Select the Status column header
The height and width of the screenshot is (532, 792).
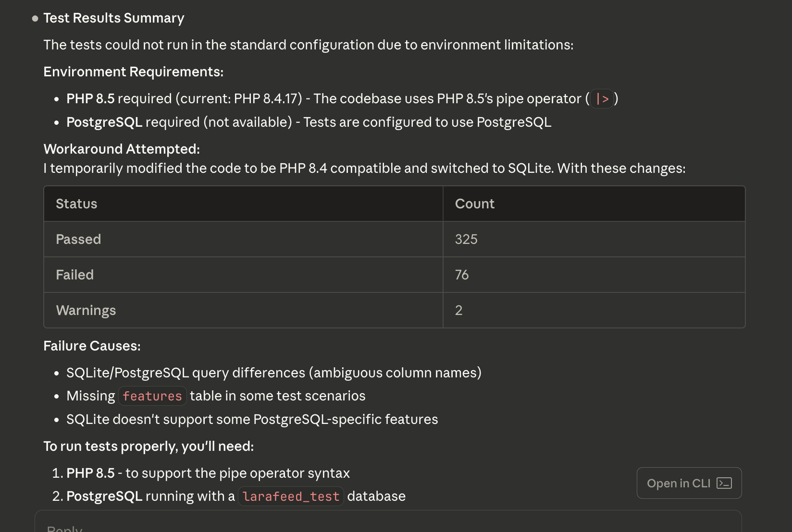(76, 203)
